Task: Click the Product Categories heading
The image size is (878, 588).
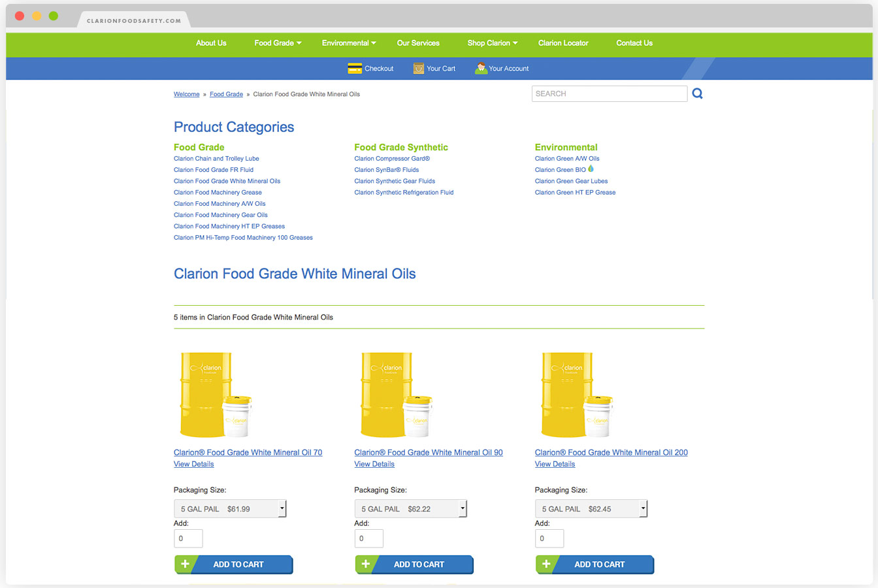Action: point(234,127)
